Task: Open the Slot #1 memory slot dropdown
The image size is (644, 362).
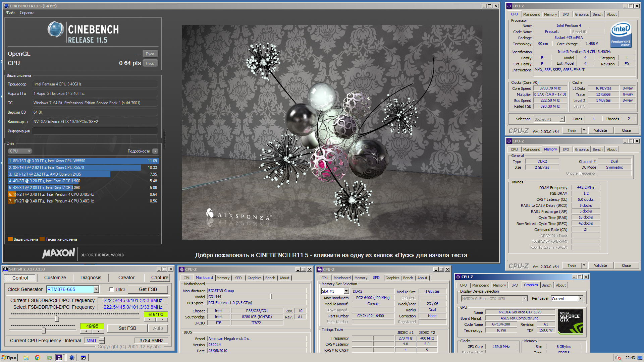Action: (x=346, y=291)
